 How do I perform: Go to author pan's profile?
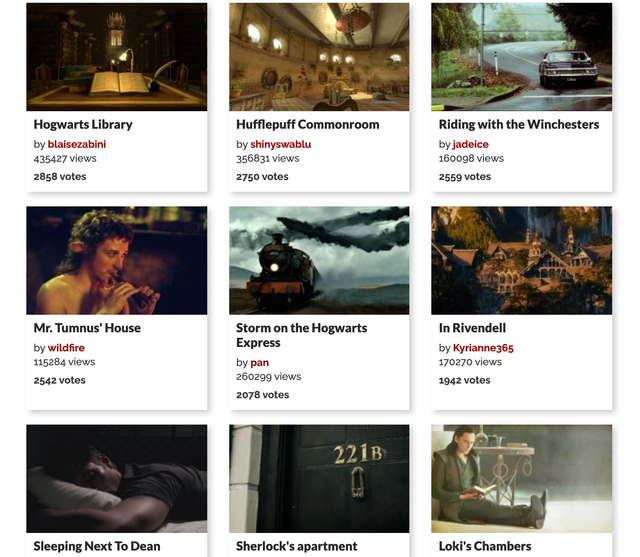260,362
